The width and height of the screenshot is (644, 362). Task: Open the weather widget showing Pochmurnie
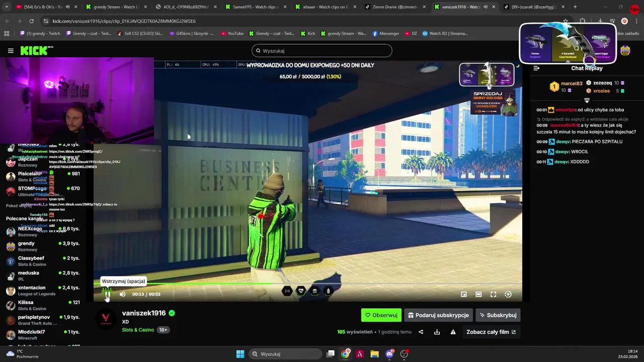click(23, 354)
